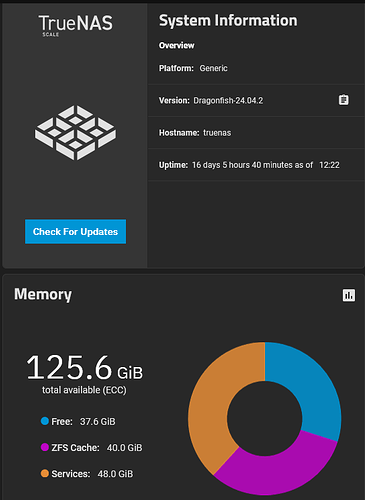The width and height of the screenshot is (365, 500).
Task: Click the TrueNAS SCALE logo
Action: pos(76,25)
